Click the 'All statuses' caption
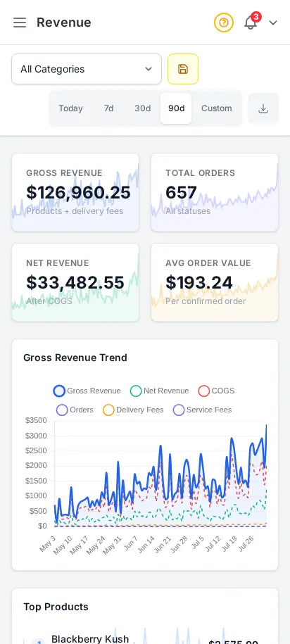290x644 pixels. point(188,211)
